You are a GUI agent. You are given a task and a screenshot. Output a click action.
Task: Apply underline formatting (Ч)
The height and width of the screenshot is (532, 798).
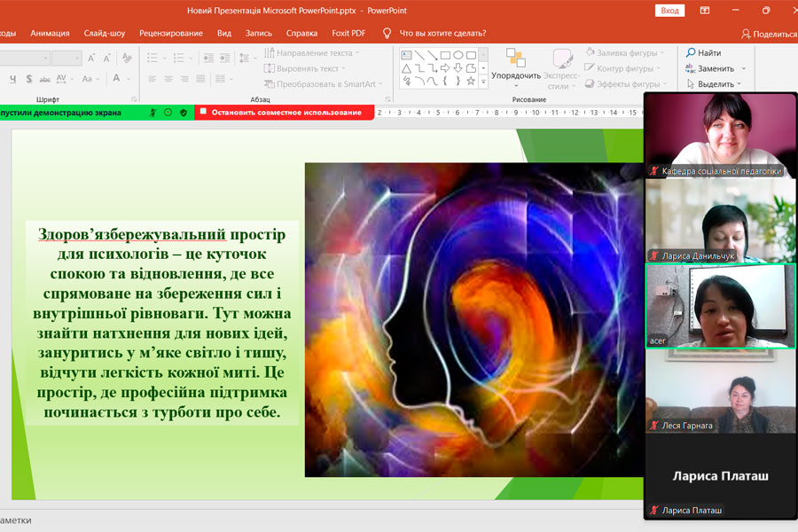click(12, 79)
